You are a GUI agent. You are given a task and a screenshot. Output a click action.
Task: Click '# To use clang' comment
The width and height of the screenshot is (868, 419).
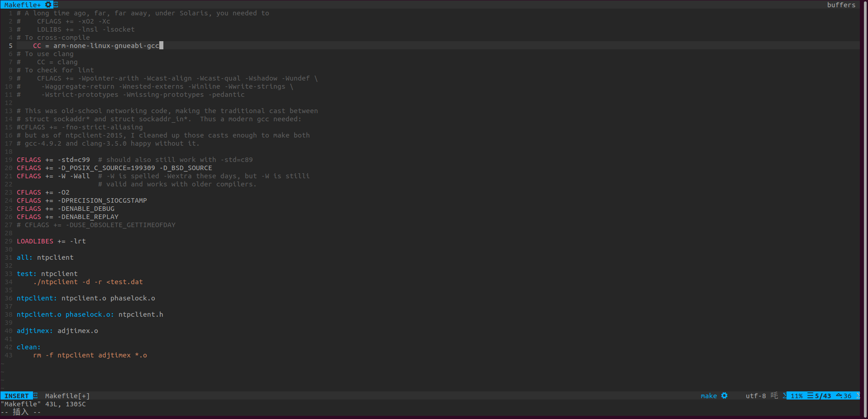pyautogui.click(x=45, y=53)
